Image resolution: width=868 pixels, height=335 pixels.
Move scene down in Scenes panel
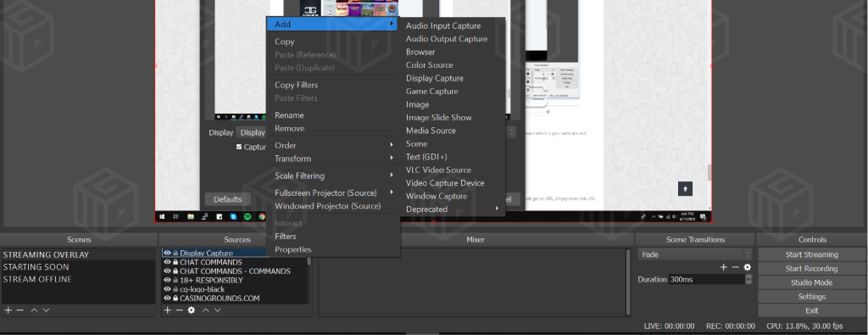pos(46,310)
